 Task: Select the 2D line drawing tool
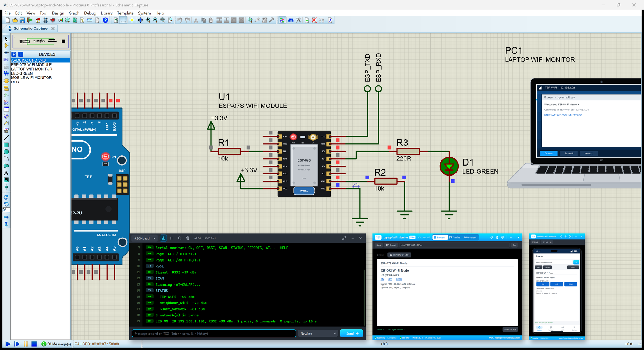click(6, 138)
